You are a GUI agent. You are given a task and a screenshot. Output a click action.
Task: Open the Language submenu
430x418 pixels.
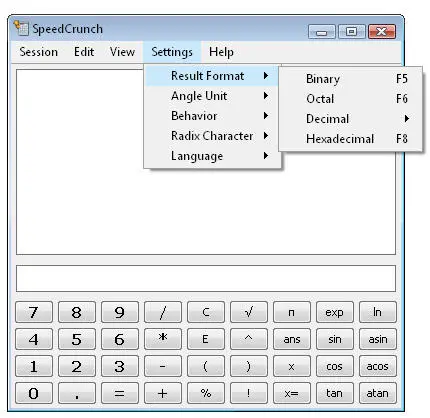point(212,156)
